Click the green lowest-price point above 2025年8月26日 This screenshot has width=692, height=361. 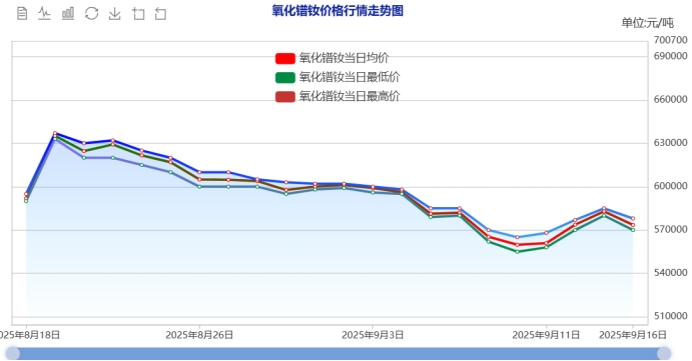click(x=199, y=187)
